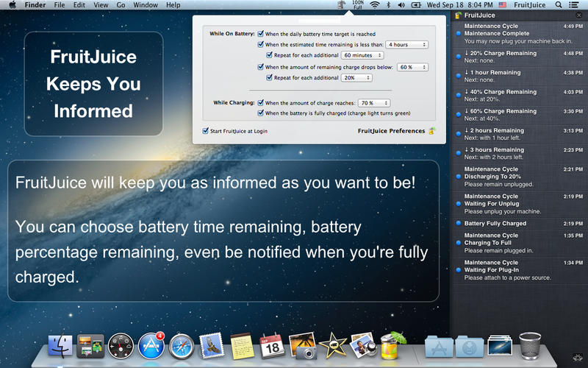588x368 pixels.
Task: Launch iMovie star icon in Dock
Action: click(333, 345)
